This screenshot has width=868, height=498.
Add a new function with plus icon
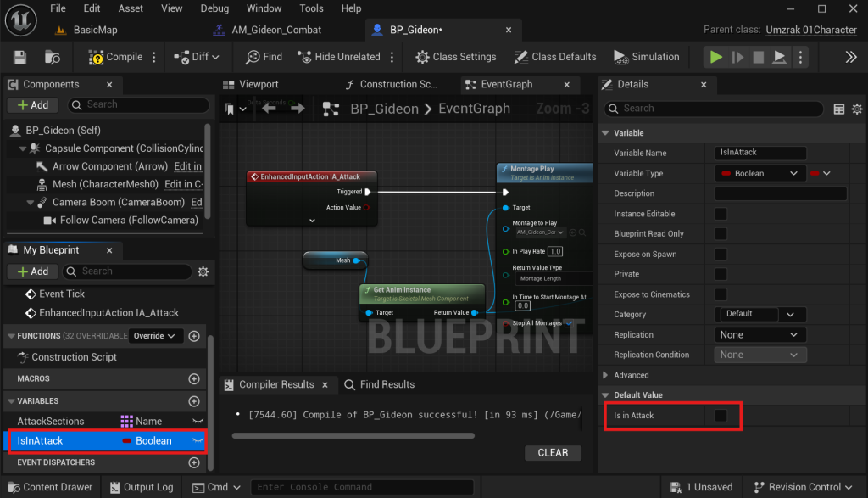tap(194, 336)
